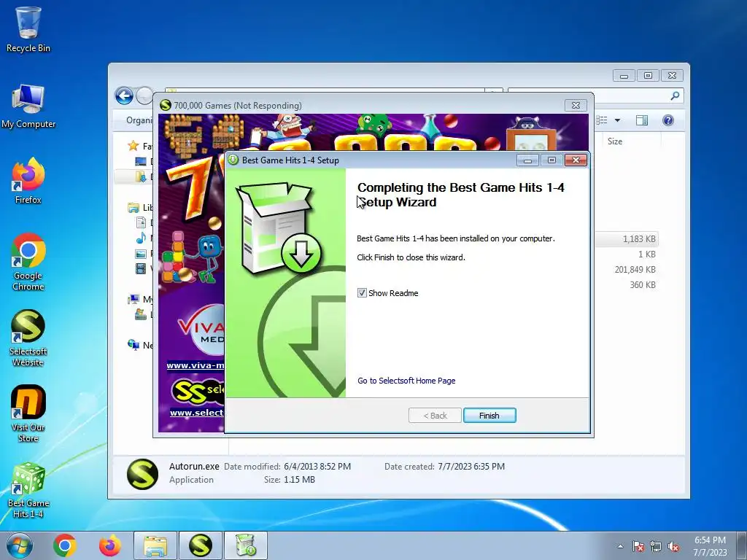Change the view using the Explorer views icon
747x560 pixels.
[602, 120]
